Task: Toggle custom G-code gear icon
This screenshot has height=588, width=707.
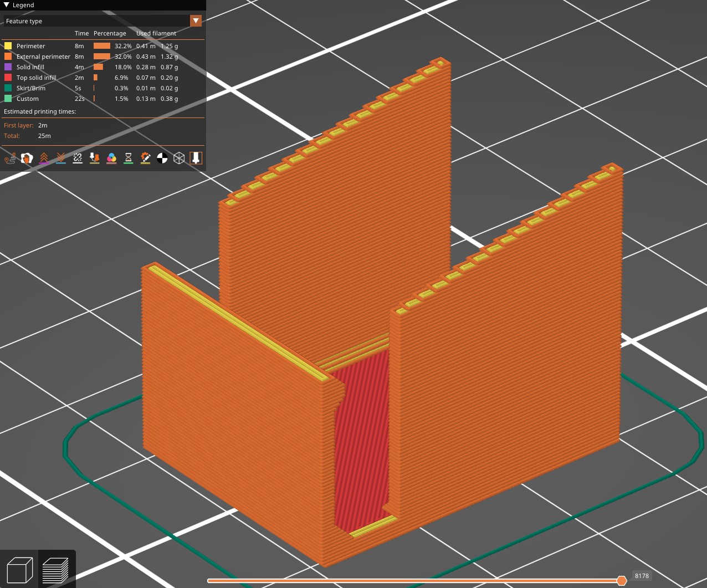Action: [145, 158]
